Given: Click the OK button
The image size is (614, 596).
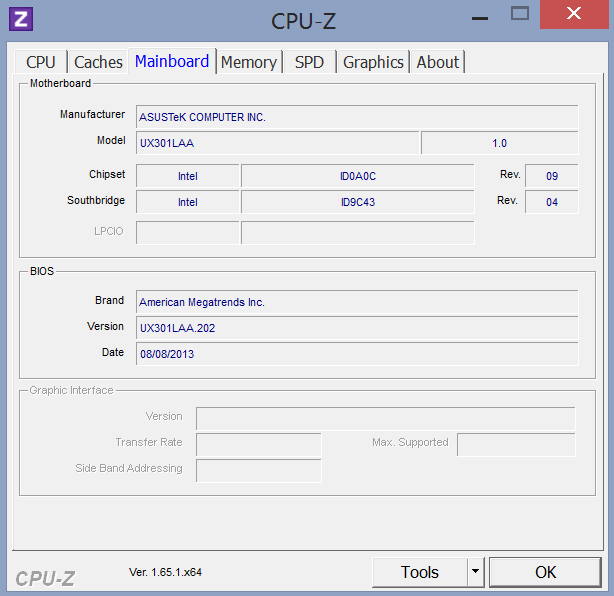Looking at the screenshot, I should coord(545,572).
